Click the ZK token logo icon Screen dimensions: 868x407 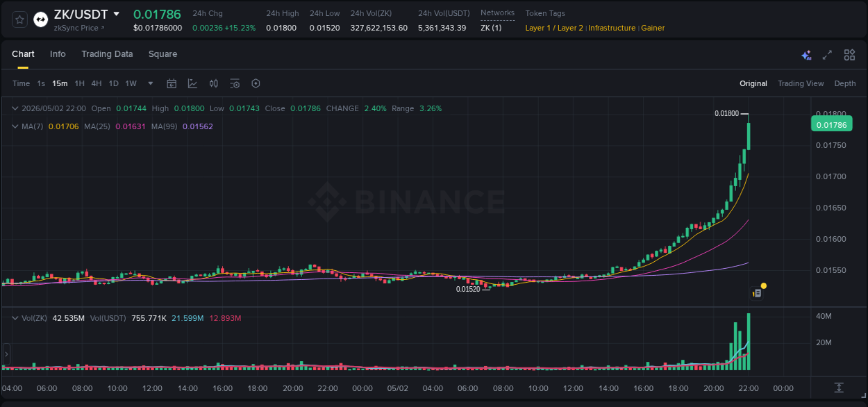click(40, 19)
